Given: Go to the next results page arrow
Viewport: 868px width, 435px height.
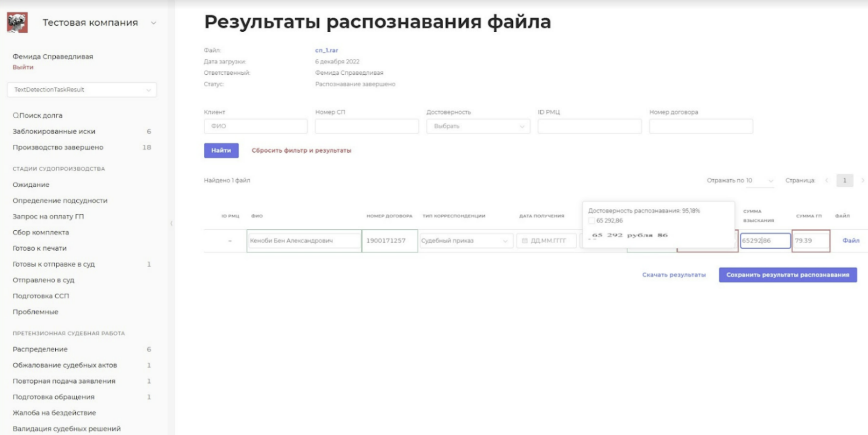Looking at the screenshot, I should 862,180.
